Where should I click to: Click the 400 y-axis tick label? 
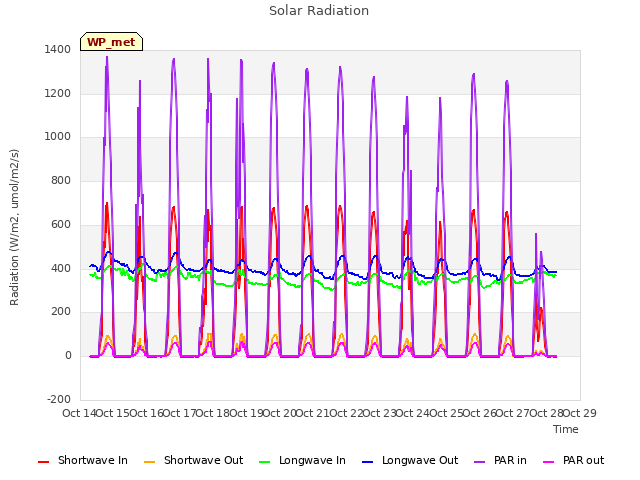pyautogui.click(x=61, y=269)
